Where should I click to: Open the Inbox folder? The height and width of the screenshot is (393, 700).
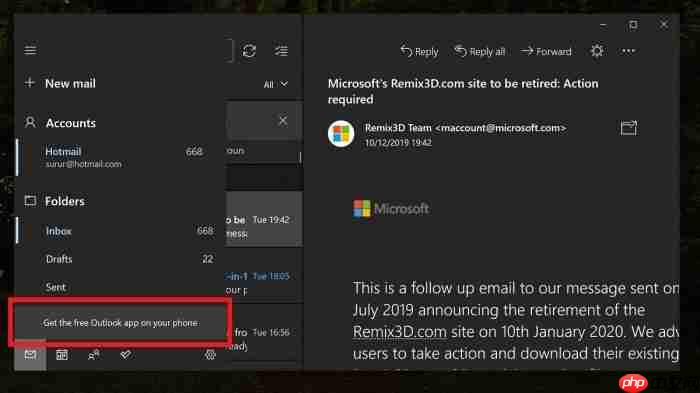coord(121,231)
